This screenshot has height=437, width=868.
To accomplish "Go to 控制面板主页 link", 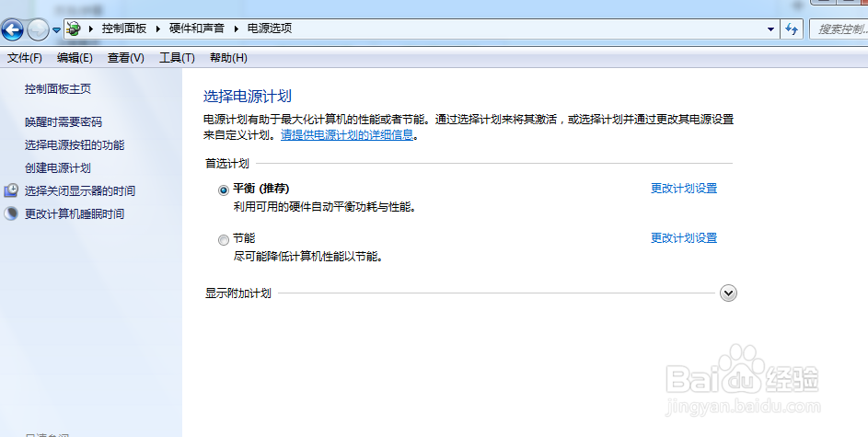I will coord(58,88).
